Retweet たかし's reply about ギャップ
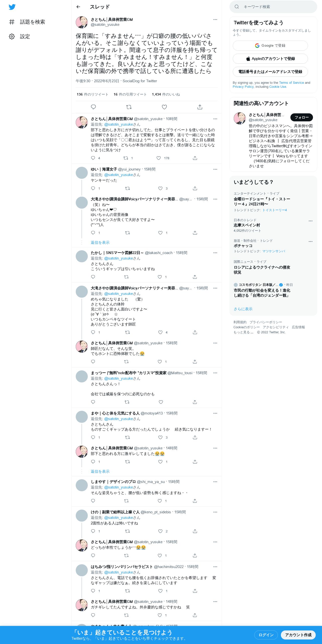Screen dimensions: 322x644 (x=126, y=277)
